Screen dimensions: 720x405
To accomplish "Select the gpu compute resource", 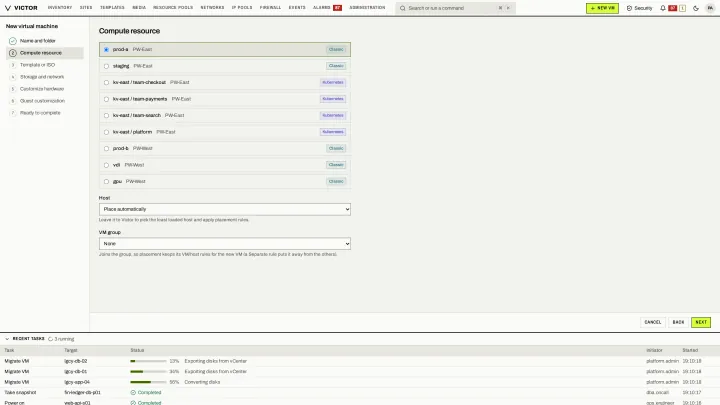I will point(225,182).
